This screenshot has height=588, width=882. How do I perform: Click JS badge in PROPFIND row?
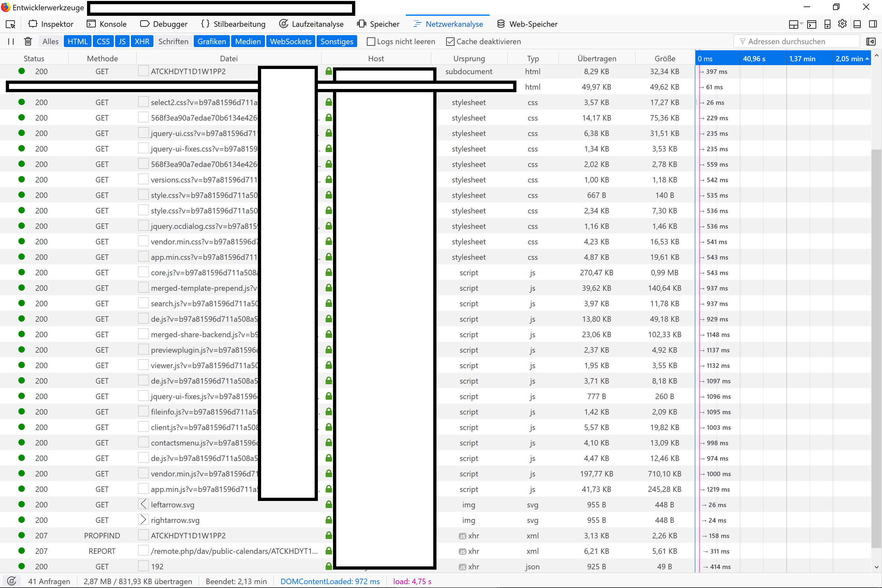462,536
